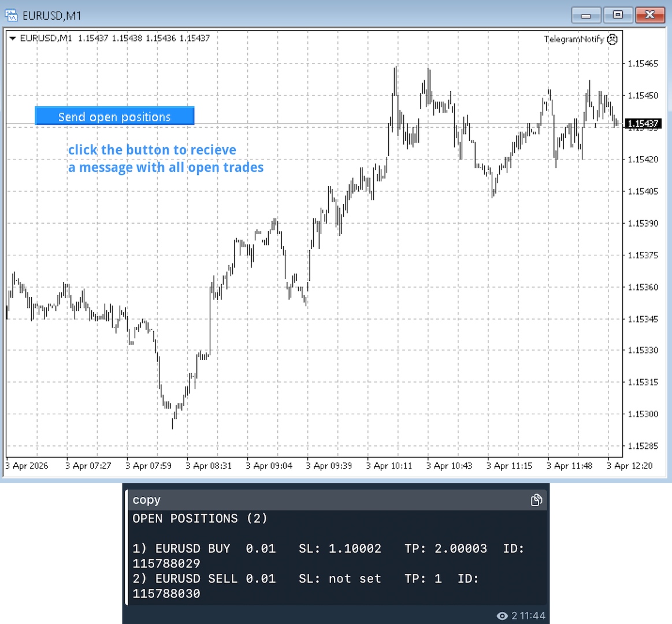Click the "1) EURUSD BUY 0.01" position line
The image size is (672, 624).
click(204, 548)
